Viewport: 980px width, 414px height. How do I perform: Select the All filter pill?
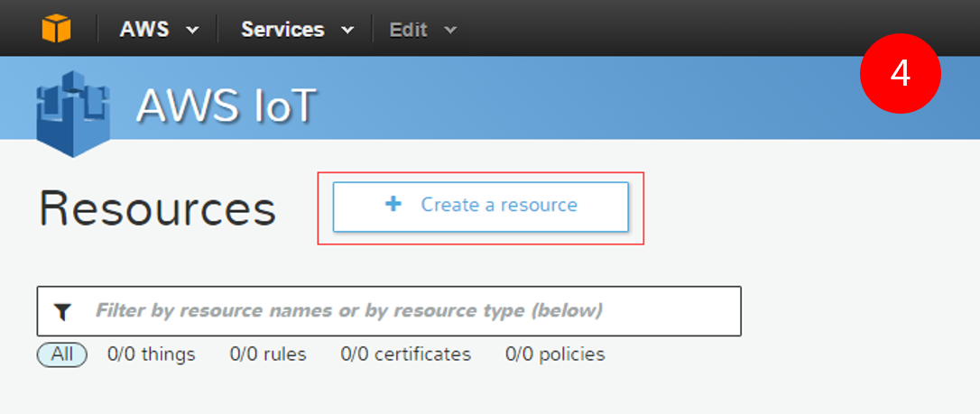(x=62, y=354)
